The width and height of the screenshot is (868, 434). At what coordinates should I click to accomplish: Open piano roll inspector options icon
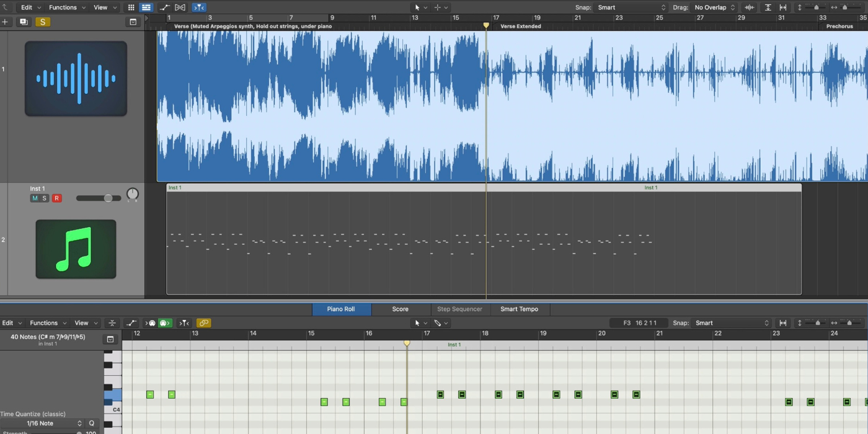coord(110,339)
